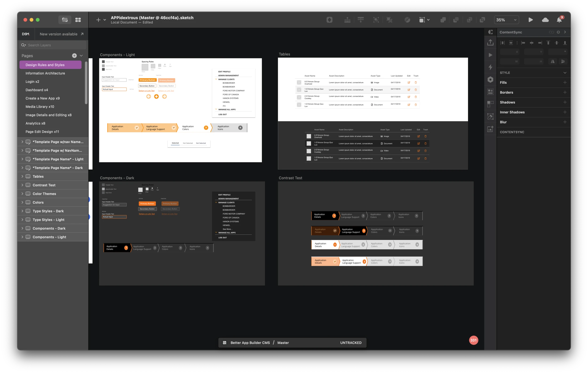Click the insert image plugin icon

(490, 129)
